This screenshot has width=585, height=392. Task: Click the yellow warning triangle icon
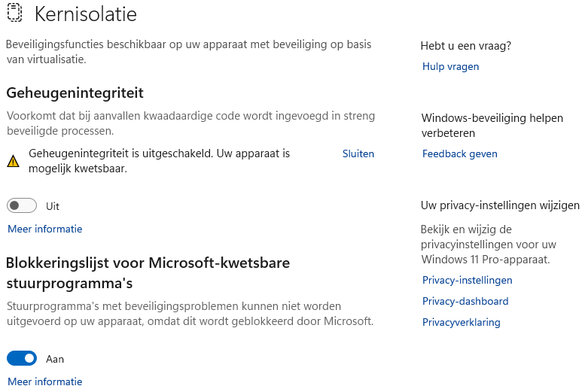pos(13,161)
